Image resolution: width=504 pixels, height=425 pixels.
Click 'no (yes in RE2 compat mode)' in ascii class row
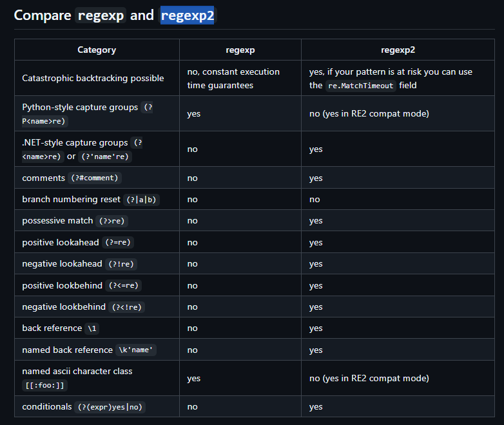tap(369, 378)
